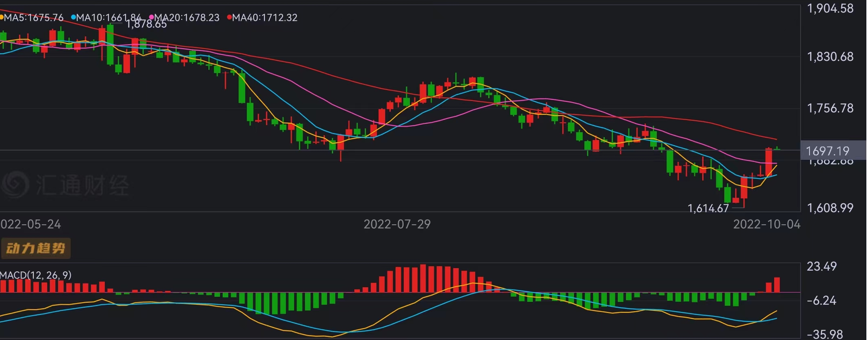This screenshot has height=340, width=868.
Task: Click the 1,904.58 price axis label
Action: tap(830, 9)
